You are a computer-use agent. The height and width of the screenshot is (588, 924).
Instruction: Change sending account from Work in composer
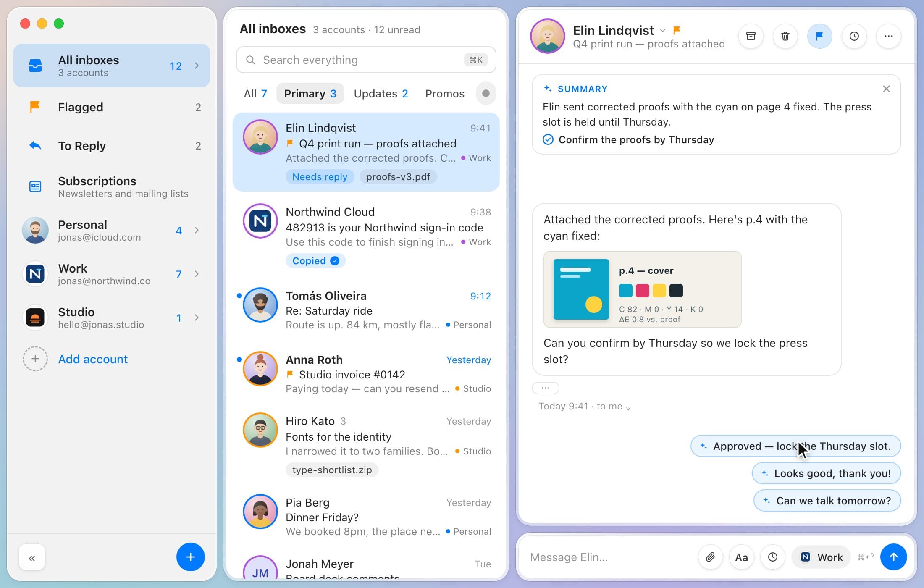coord(821,557)
